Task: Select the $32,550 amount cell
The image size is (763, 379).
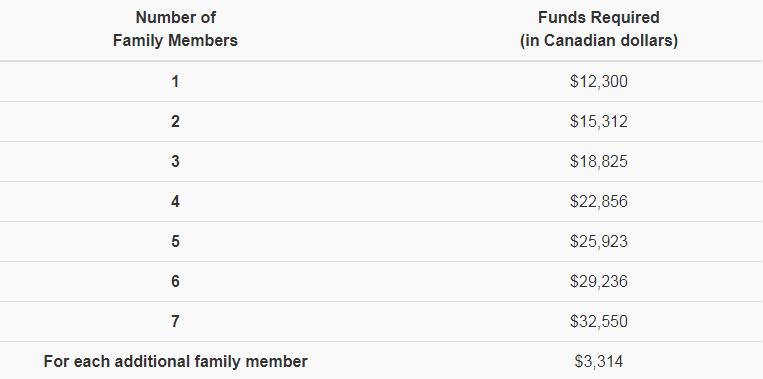Action: pyautogui.click(x=599, y=321)
